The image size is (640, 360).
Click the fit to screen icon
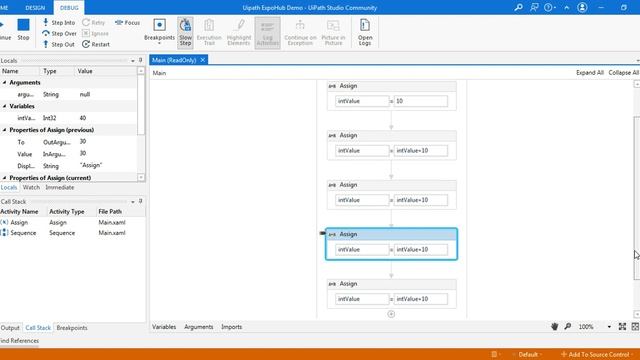[622, 327]
